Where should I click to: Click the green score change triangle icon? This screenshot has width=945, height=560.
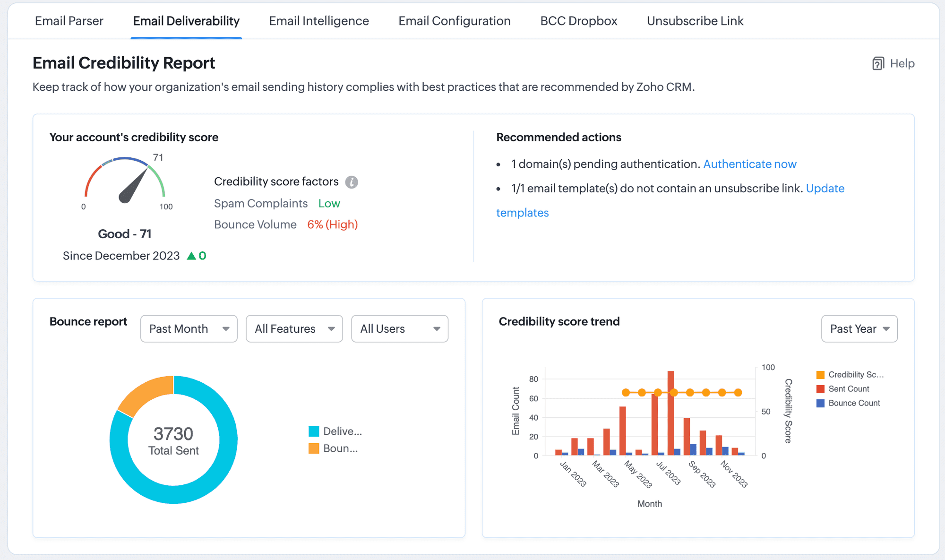[191, 256]
